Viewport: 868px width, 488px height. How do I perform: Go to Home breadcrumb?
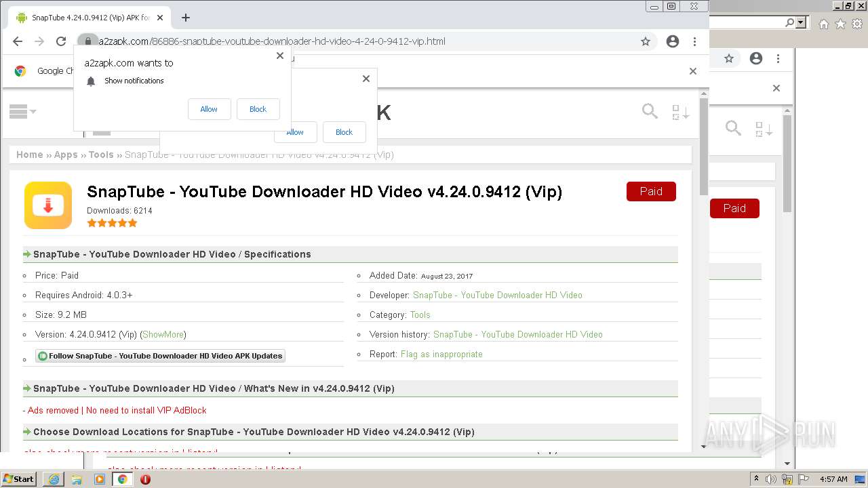coord(30,155)
